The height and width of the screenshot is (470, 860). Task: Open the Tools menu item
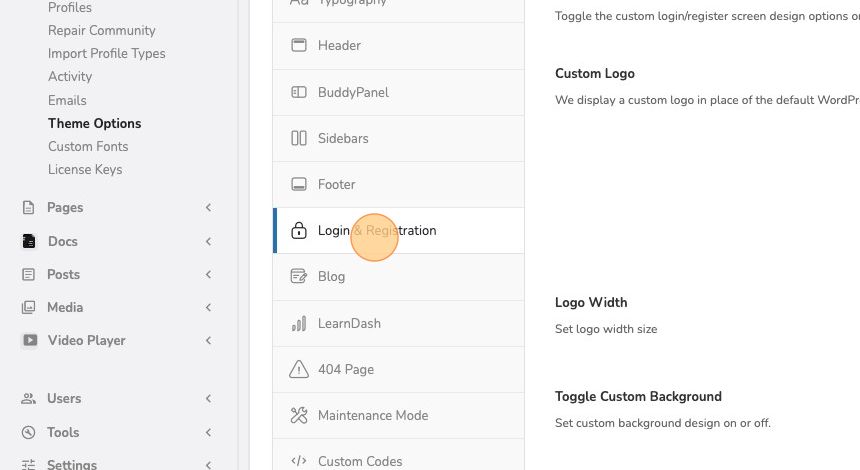pyautogui.click(x=63, y=432)
